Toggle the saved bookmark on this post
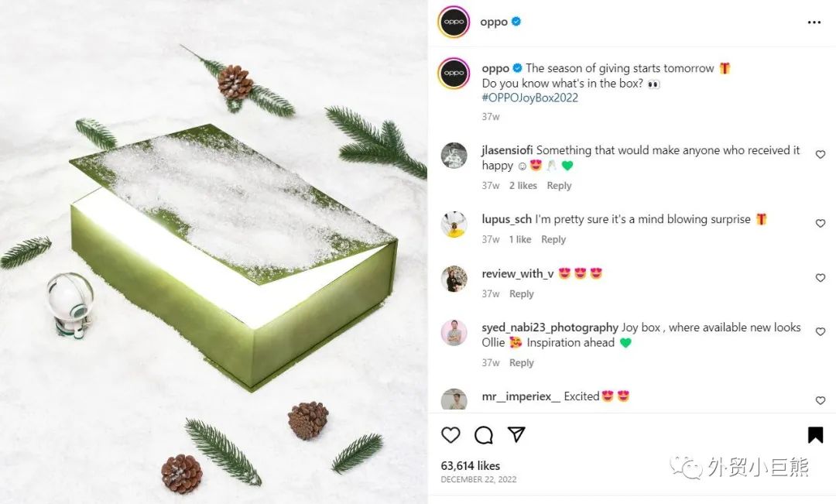This screenshot has width=836, height=504. [x=815, y=435]
